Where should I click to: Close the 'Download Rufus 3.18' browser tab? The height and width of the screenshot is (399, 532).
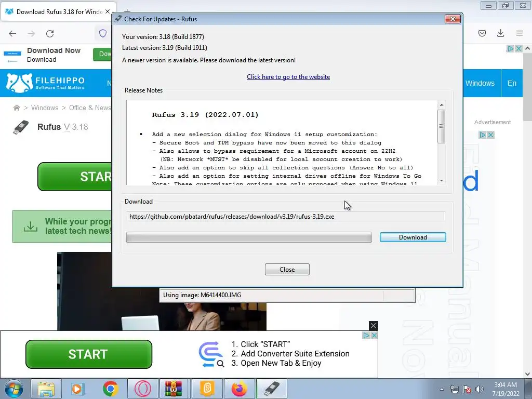108,11
